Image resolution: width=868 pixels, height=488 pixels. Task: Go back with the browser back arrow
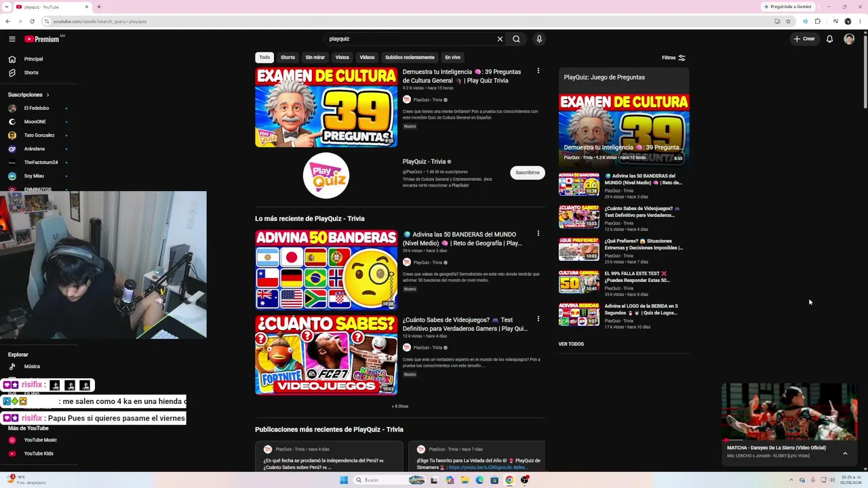(x=7, y=22)
